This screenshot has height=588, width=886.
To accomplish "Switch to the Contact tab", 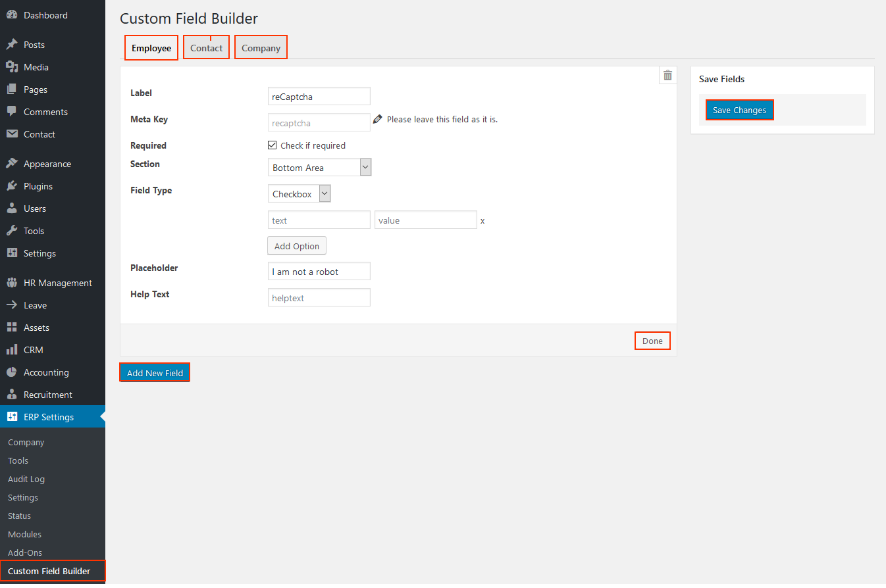I will 206,47.
